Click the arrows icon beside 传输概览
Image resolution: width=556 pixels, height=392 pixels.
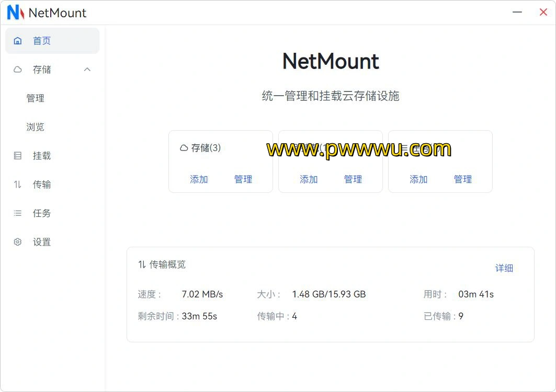pyautogui.click(x=142, y=264)
